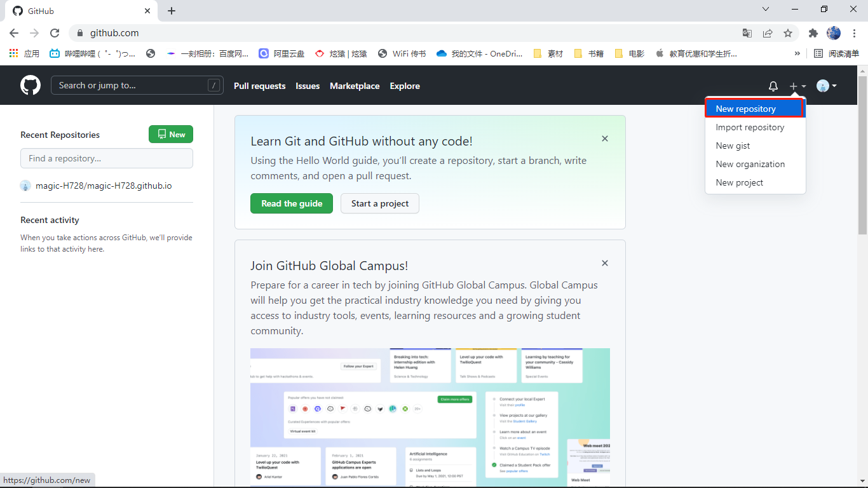Select New project menu item
The height and width of the screenshot is (488, 868).
[755, 182]
